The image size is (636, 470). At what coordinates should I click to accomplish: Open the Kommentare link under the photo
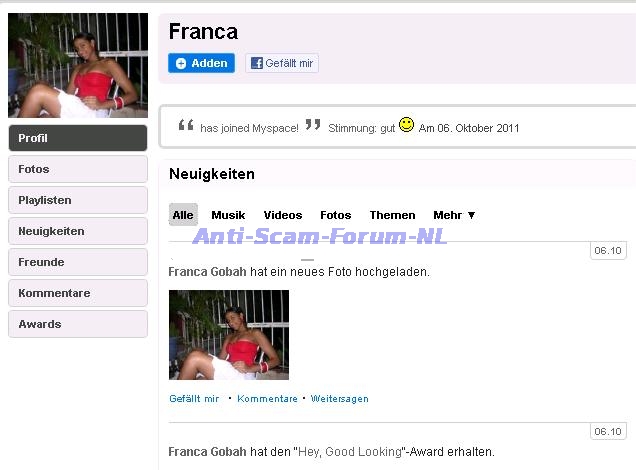267,399
